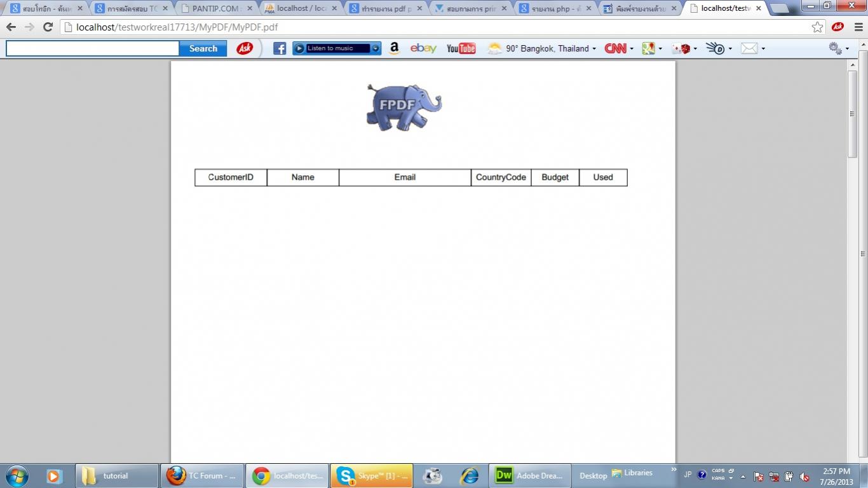Focus the Ask toolbar search input
The image size is (868, 488).
[93, 48]
